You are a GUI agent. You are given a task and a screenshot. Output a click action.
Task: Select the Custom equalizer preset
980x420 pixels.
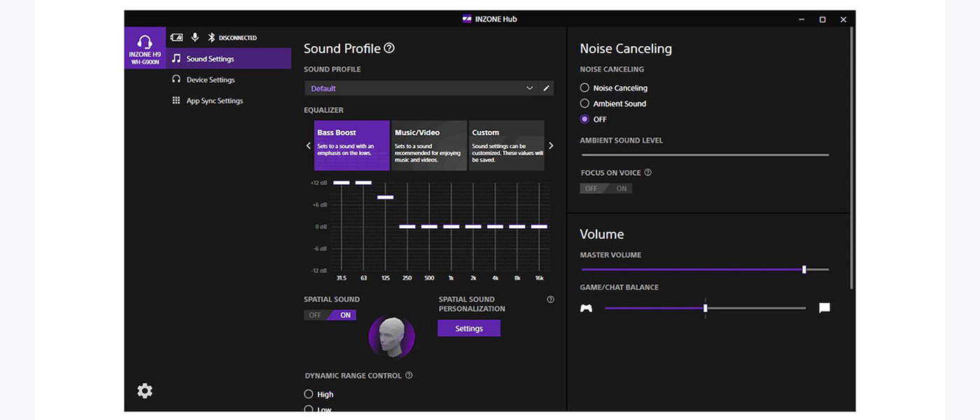coord(507,146)
